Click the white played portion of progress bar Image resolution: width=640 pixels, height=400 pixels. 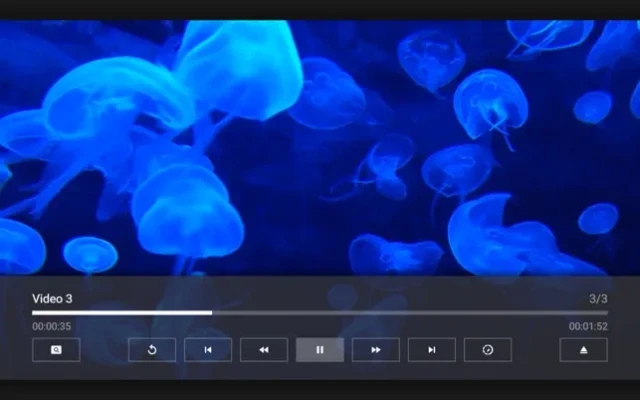pyautogui.click(x=120, y=313)
